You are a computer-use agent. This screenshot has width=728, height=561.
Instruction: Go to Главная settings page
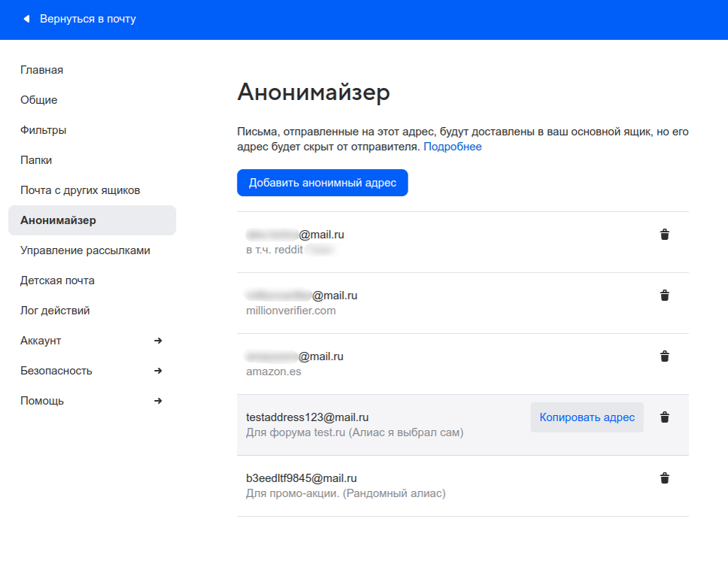(41, 69)
